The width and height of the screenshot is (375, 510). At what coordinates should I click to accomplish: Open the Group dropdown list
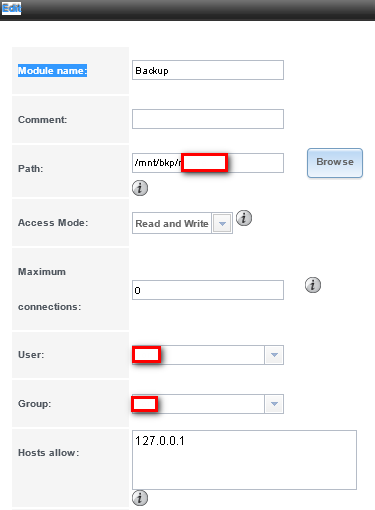click(274, 404)
